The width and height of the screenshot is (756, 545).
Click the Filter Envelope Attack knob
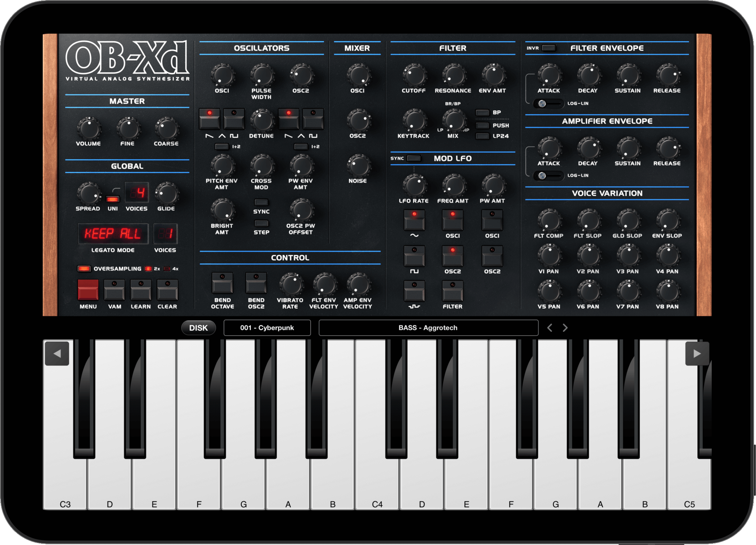click(x=549, y=75)
